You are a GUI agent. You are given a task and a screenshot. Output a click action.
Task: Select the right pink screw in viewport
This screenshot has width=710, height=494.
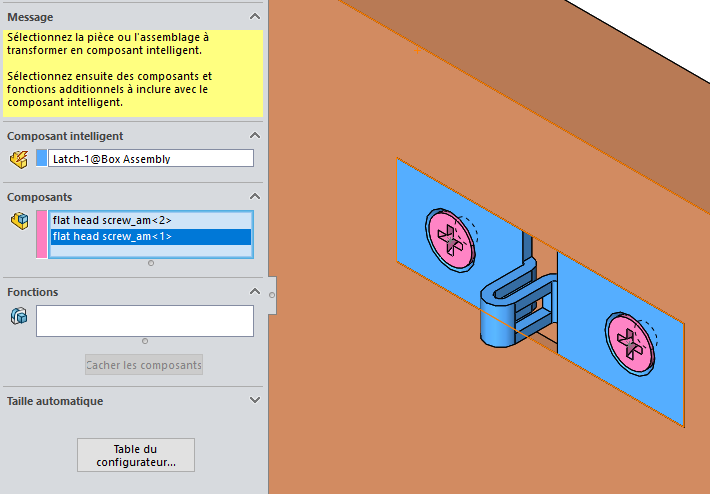630,344
